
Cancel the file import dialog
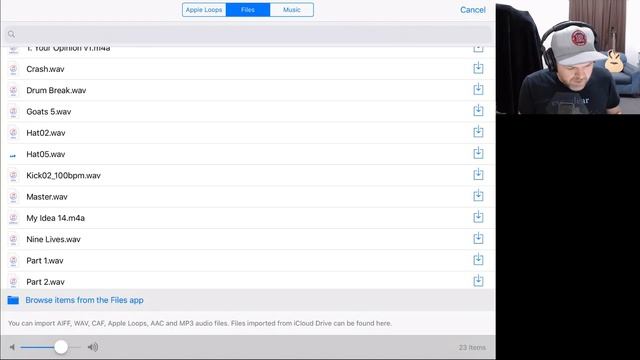click(x=473, y=10)
